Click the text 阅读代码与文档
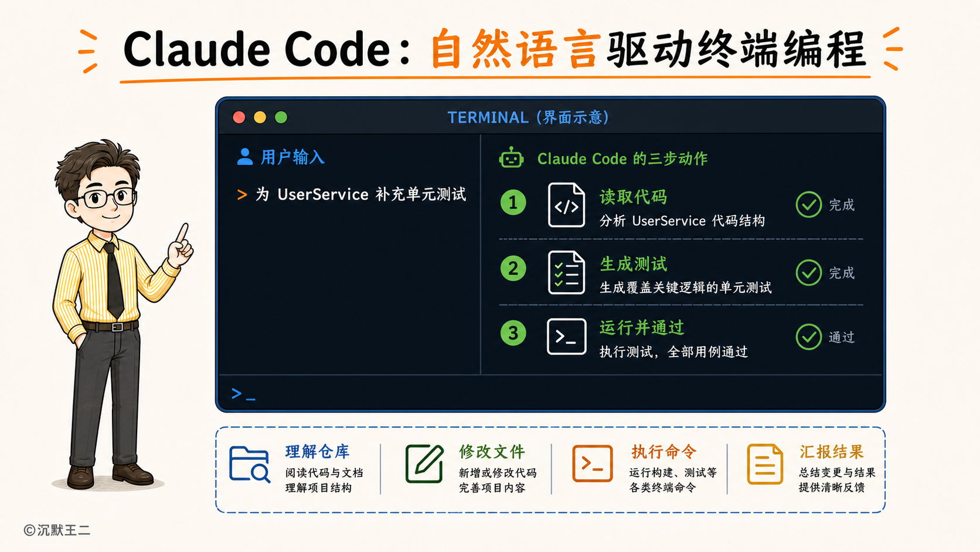980x552 pixels. click(x=324, y=473)
